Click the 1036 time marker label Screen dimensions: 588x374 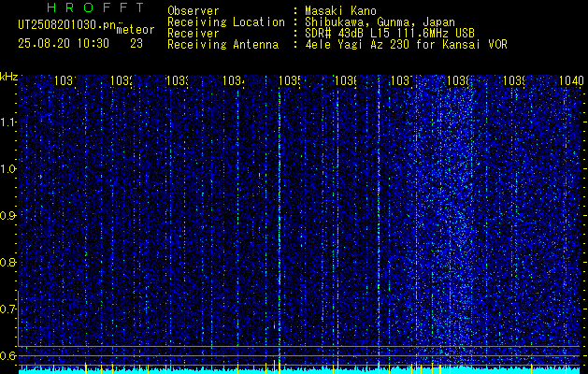(x=347, y=80)
